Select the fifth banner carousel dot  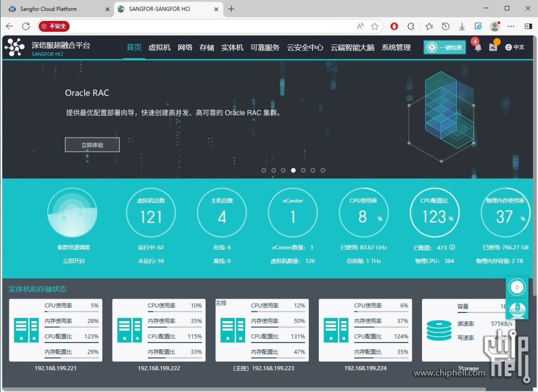pos(303,170)
